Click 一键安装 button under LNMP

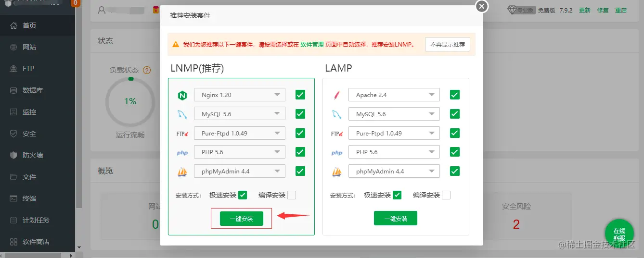point(242,218)
